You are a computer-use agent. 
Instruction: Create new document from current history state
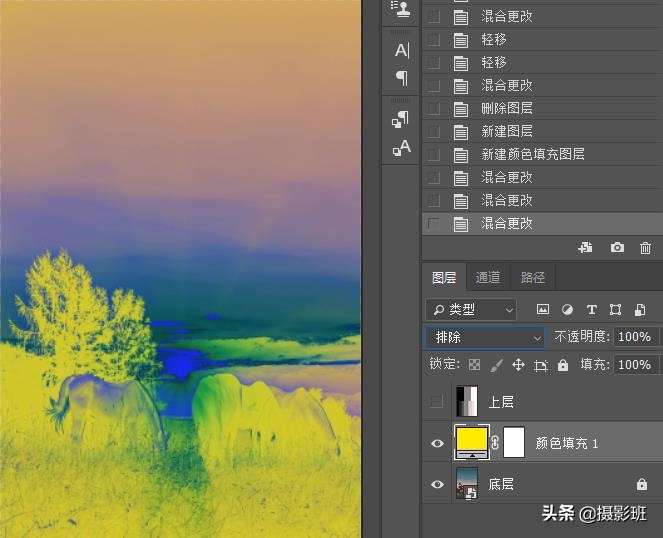click(585, 247)
